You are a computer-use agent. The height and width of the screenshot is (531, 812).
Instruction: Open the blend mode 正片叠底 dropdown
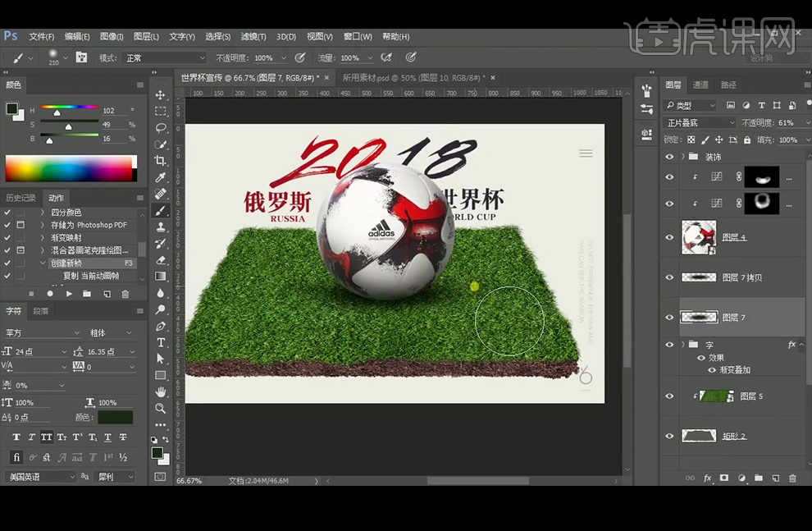click(x=699, y=123)
